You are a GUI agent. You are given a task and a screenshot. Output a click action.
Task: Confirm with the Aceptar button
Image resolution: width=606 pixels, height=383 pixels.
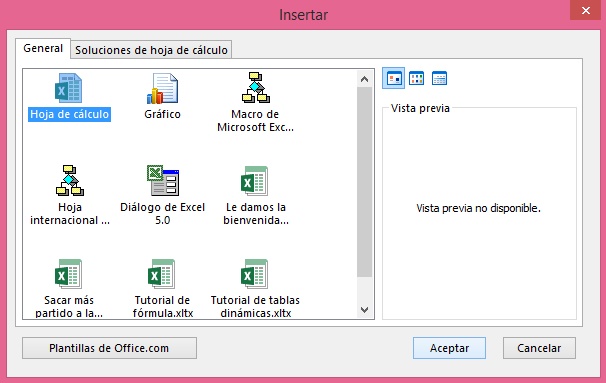tap(449, 348)
